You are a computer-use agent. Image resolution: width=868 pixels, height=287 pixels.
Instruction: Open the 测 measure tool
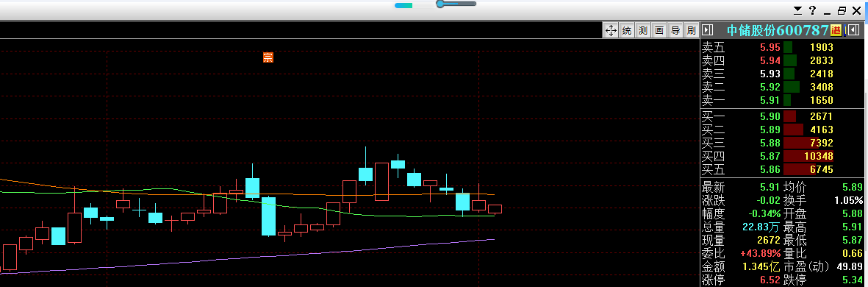(x=642, y=30)
